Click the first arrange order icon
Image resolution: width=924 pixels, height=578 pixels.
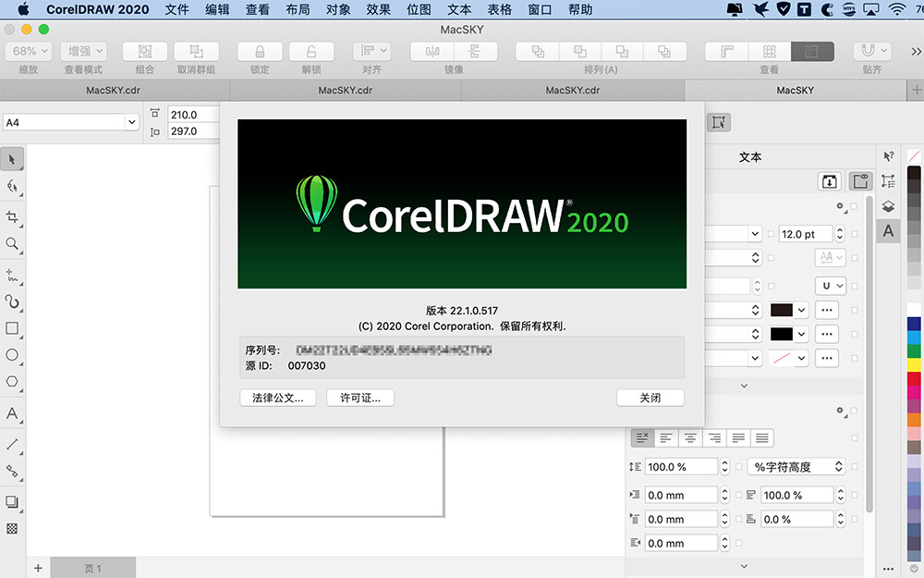(538, 51)
